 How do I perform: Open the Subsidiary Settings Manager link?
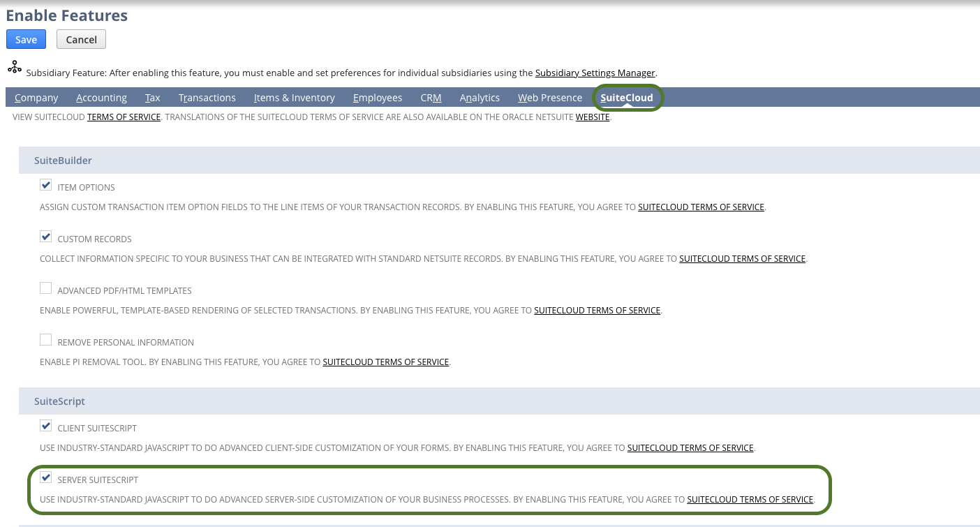click(595, 73)
